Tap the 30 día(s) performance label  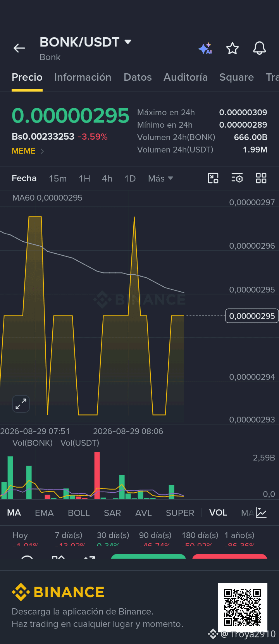pos(113,535)
